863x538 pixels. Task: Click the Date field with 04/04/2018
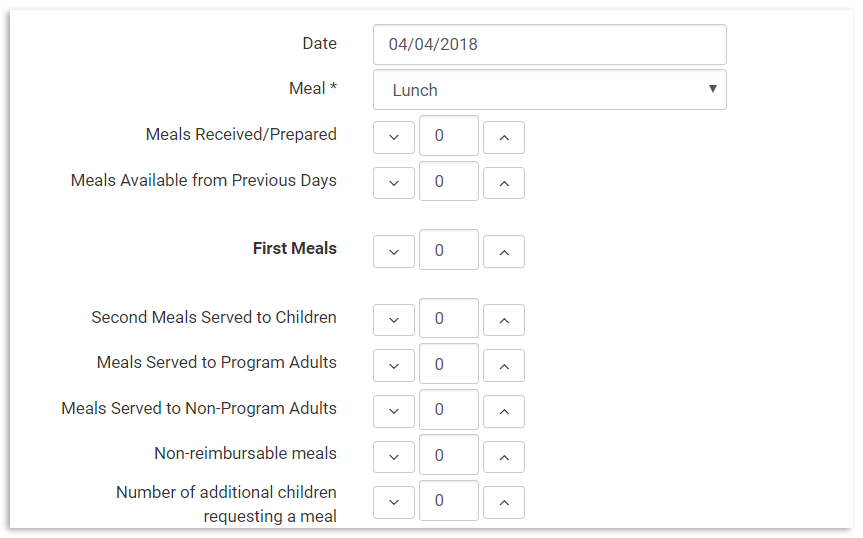click(549, 45)
